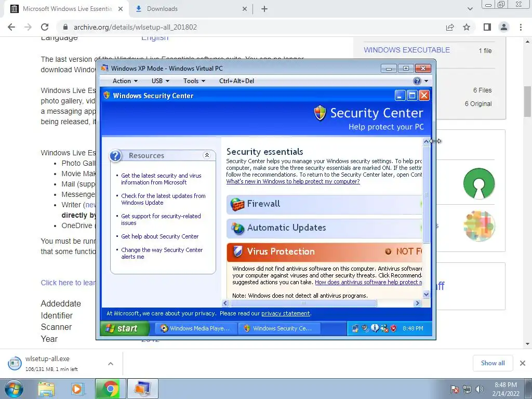The image size is (532, 399).
Task: Switch to the Downloads tab
Action: (191, 9)
